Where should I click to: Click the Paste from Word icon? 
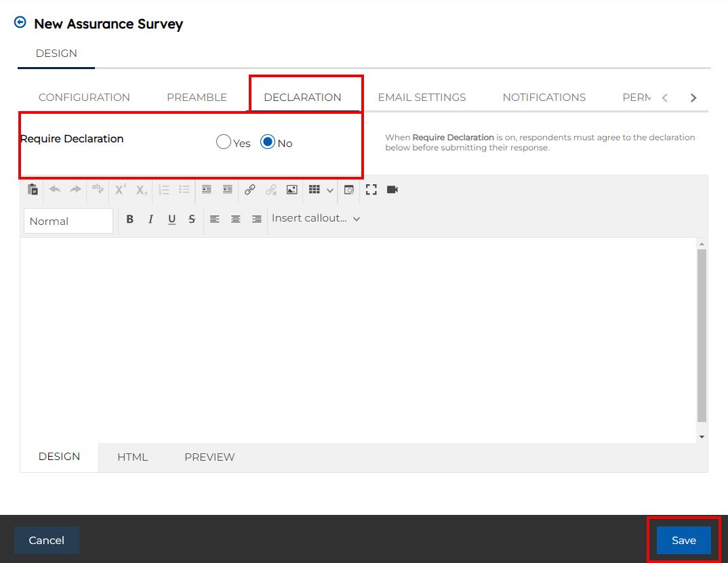pos(33,190)
